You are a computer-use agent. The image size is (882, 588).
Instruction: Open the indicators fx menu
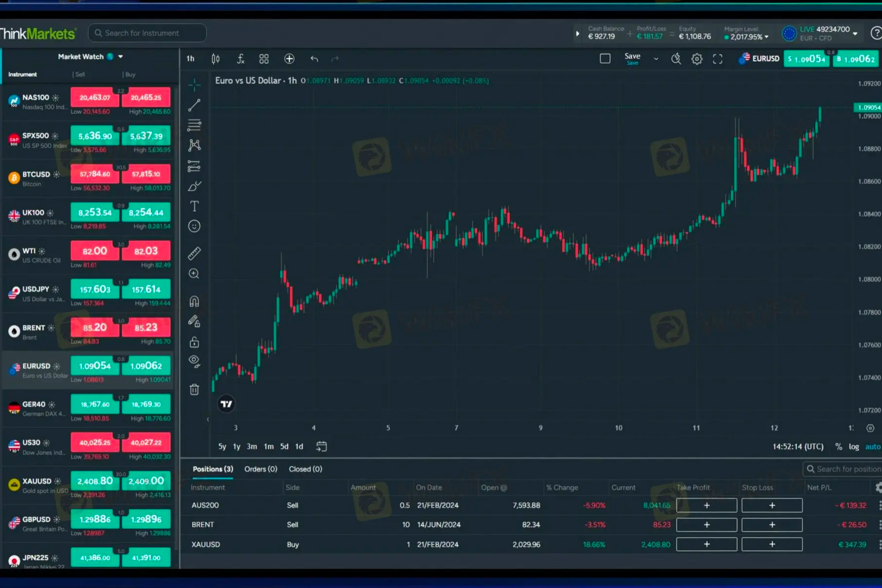click(241, 59)
